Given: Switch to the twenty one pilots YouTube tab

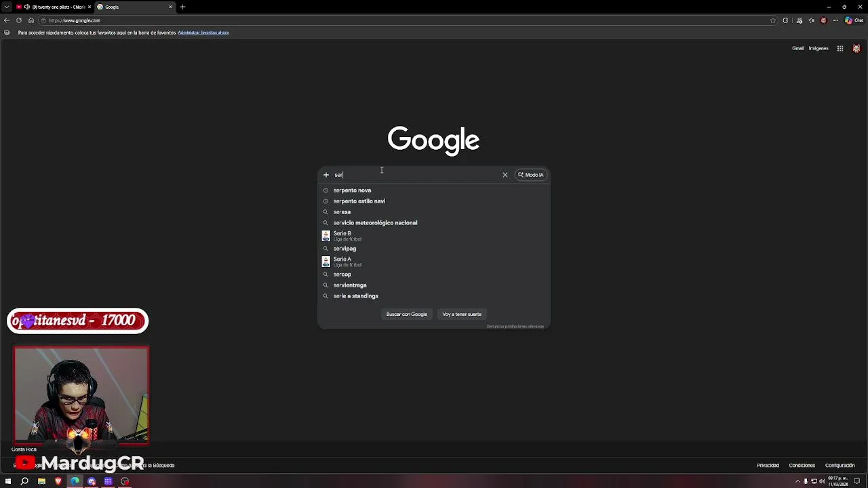Looking at the screenshot, I should [54, 7].
